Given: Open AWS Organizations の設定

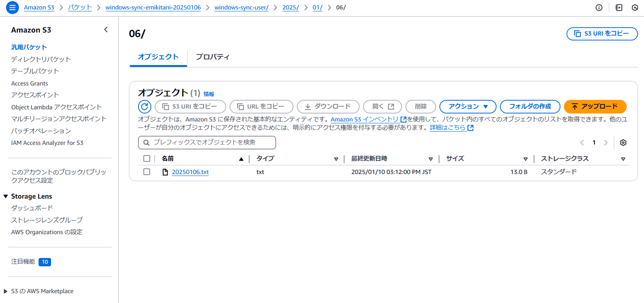Looking at the screenshot, I should point(47,232).
